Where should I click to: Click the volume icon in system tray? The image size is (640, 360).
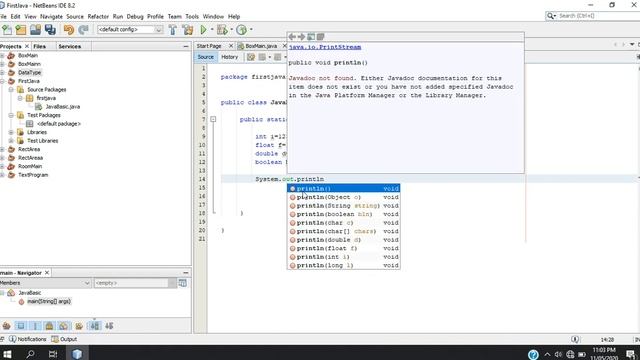click(x=558, y=354)
